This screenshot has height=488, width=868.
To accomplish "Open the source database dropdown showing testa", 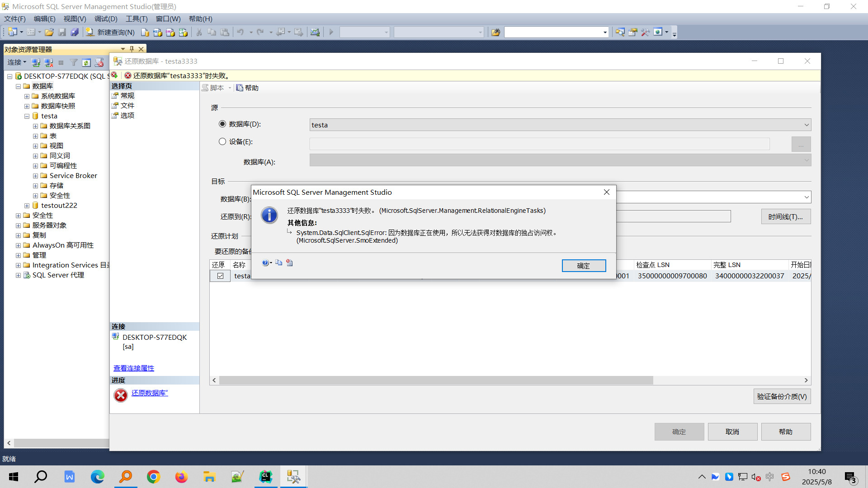I will pyautogui.click(x=806, y=125).
